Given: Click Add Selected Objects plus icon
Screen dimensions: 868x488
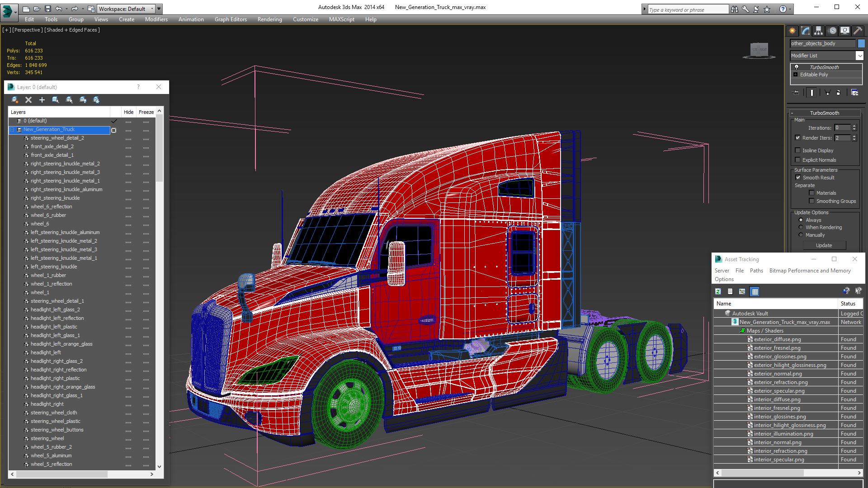Looking at the screenshot, I should pyautogui.click(x=42, y=100).
